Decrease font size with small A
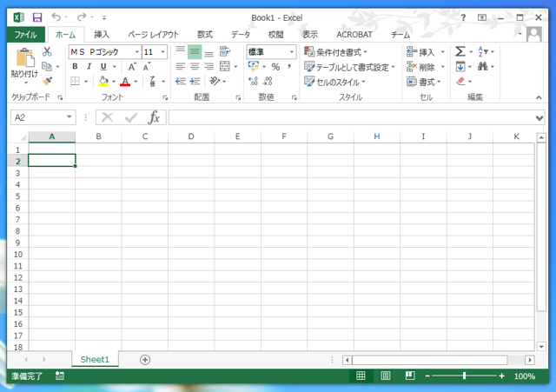Screen dimensions: 556x392 click(147, 66)
